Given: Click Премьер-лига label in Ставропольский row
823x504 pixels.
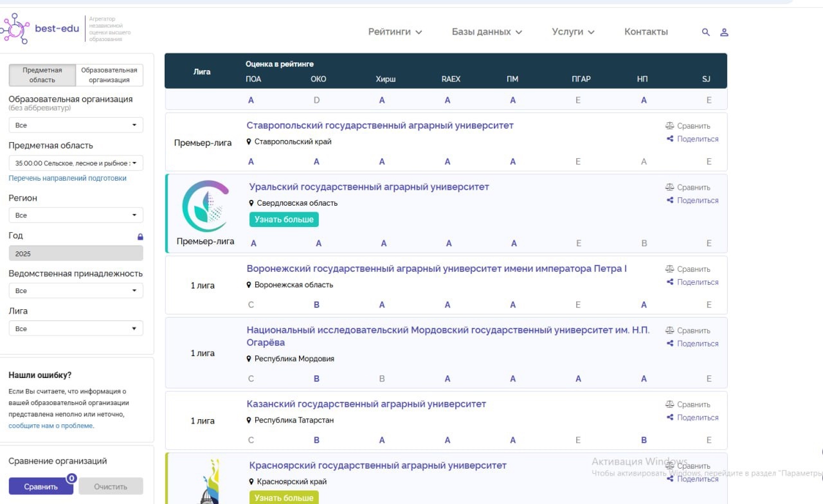Looking at the screenshot, I should coord(203,143).
